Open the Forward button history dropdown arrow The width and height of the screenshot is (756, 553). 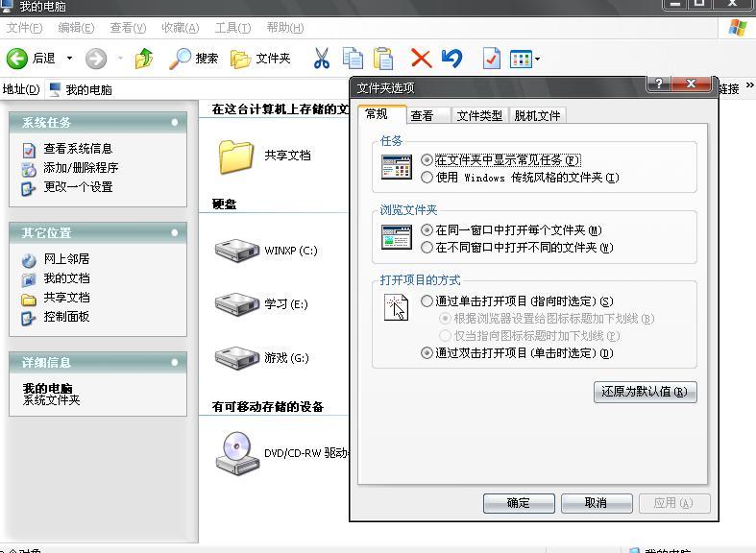[x=120, y=59]
